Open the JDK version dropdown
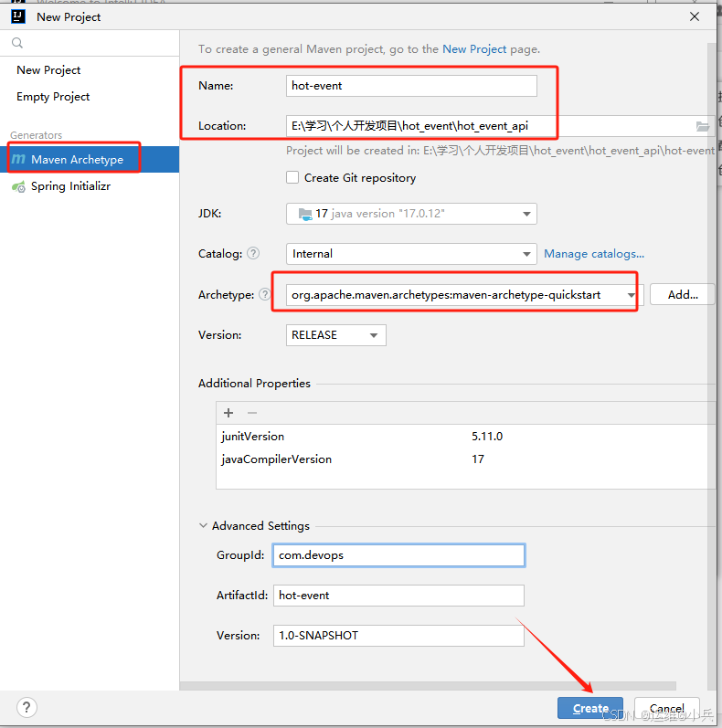This screenshot has width=722, height=728. coord(411,214)
